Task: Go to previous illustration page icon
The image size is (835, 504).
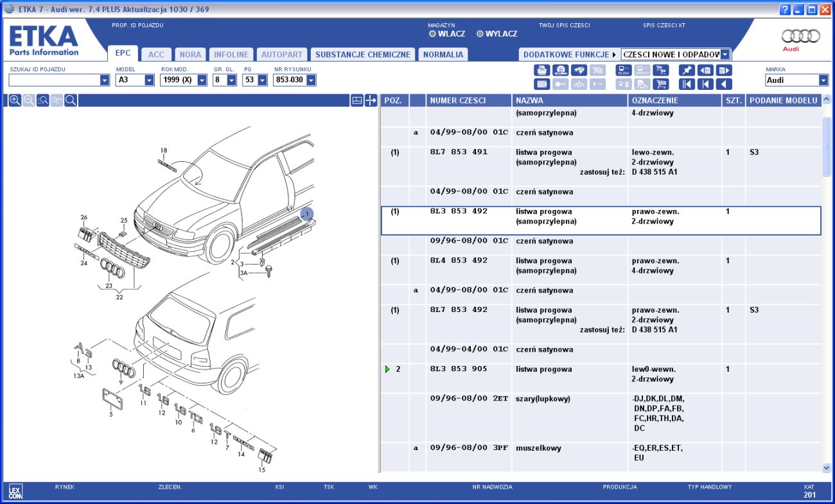Action: click(x=705, y=70)
